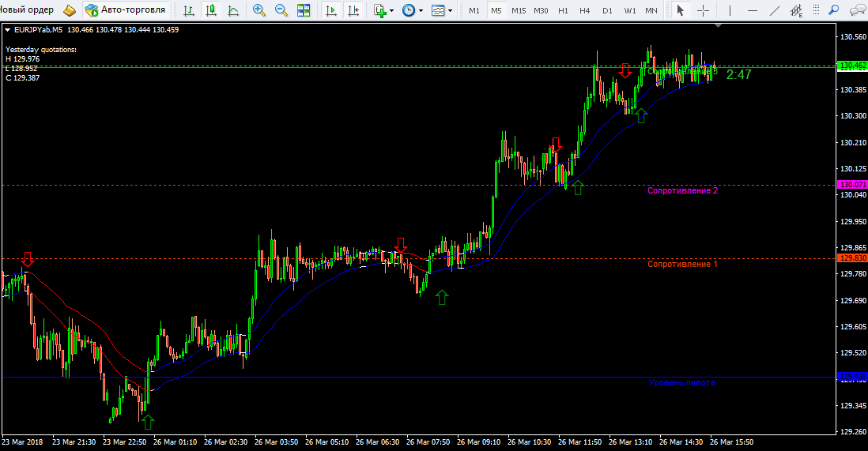This screenshot has height=451, width=868.
Task: Activate the crosshair tool
Action: 703,10
